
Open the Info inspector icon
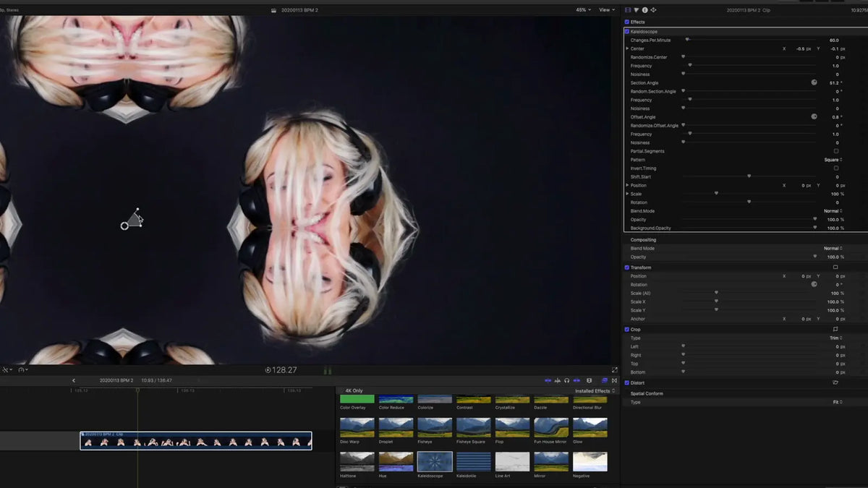[644, 10]
